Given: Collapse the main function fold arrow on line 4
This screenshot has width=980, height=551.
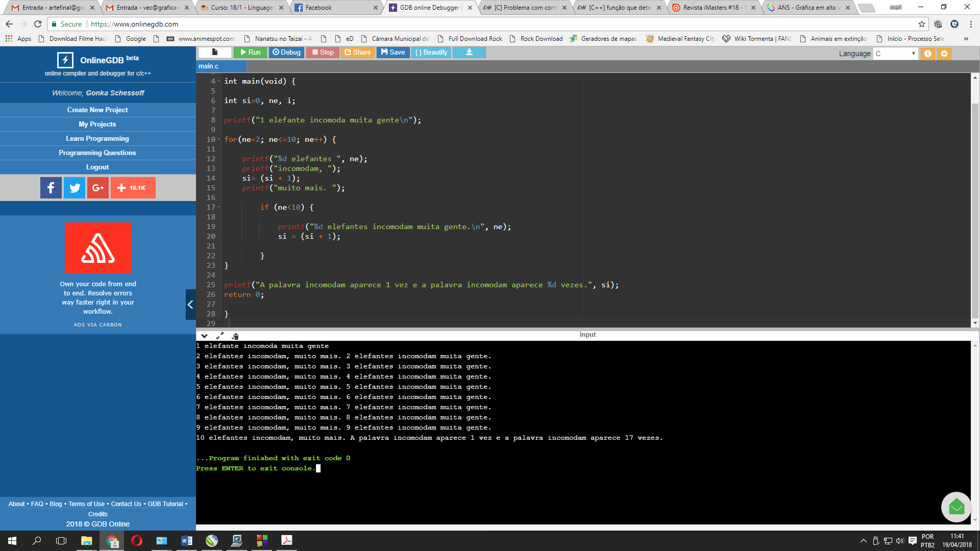Looking at the screenshot, I should pos(219,81).
